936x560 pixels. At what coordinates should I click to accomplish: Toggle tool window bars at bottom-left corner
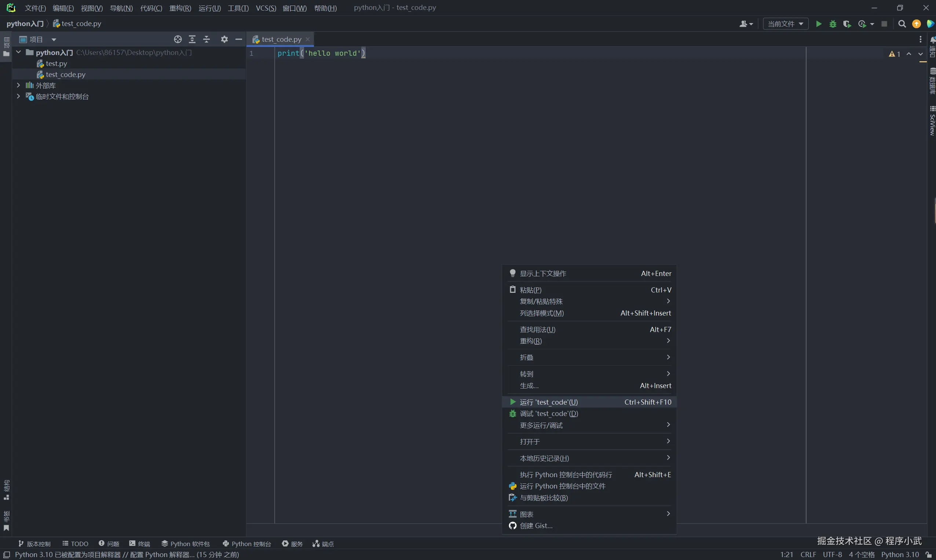(7, 555)
